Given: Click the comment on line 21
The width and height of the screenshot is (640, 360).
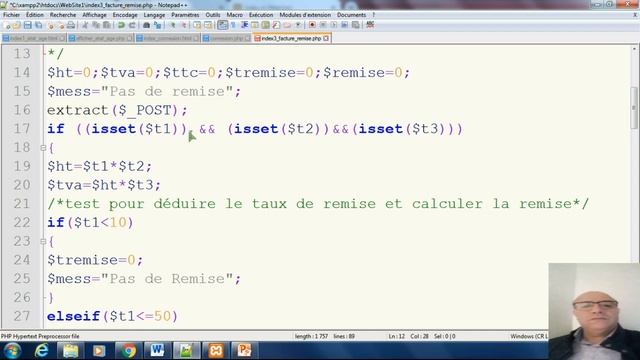Looking at the screenshot, I should pos(318,204).
